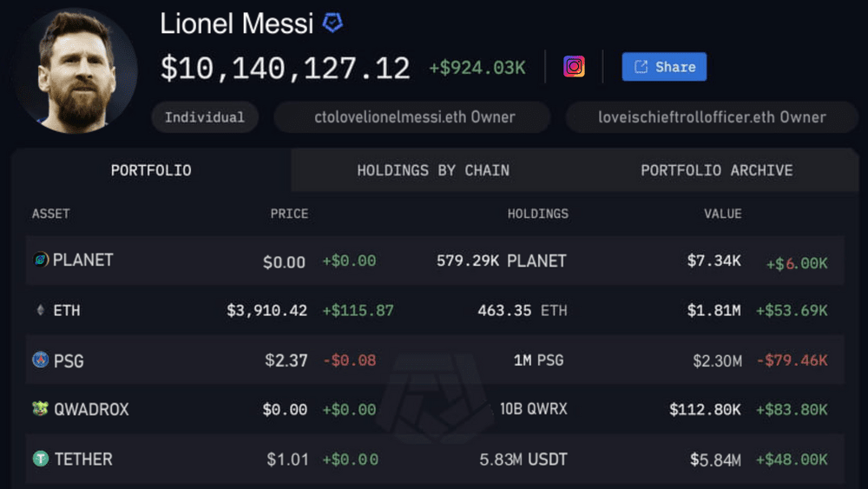
Task: Open the Portfolio Archive tab
Action: click(x=716, y=170)
